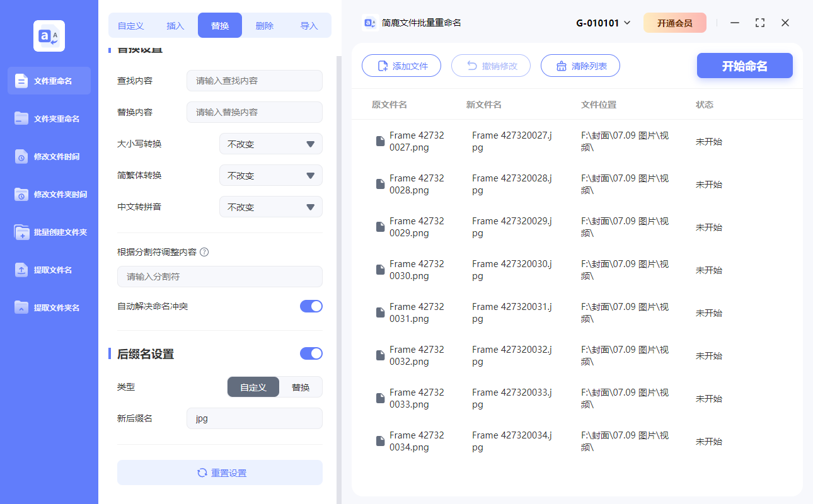This screenshot has height=504, width=813.
Task: Open 修改文件夹时间 in the sidebar
Action: click(49, 194)
